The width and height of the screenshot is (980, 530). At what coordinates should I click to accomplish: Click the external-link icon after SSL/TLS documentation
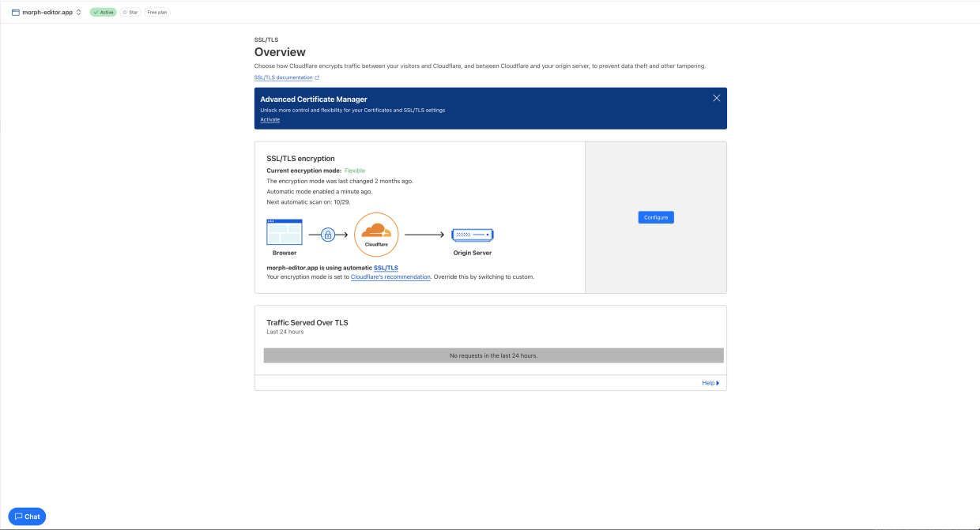pyautogui.click(x=317, y=77)
